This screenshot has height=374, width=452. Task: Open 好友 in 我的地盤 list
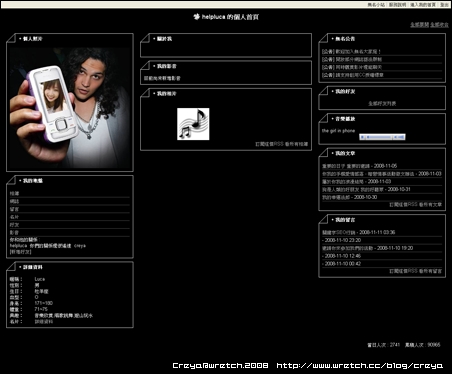point(14,225)
